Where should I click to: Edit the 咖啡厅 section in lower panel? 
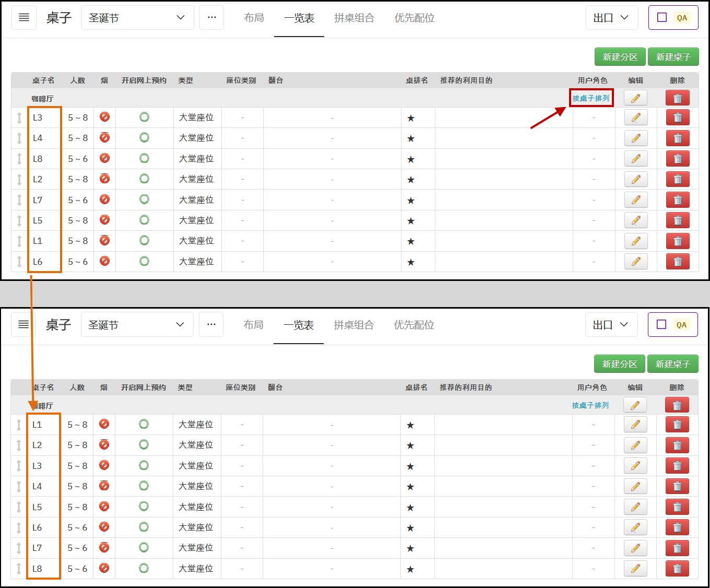coord(635,405)
